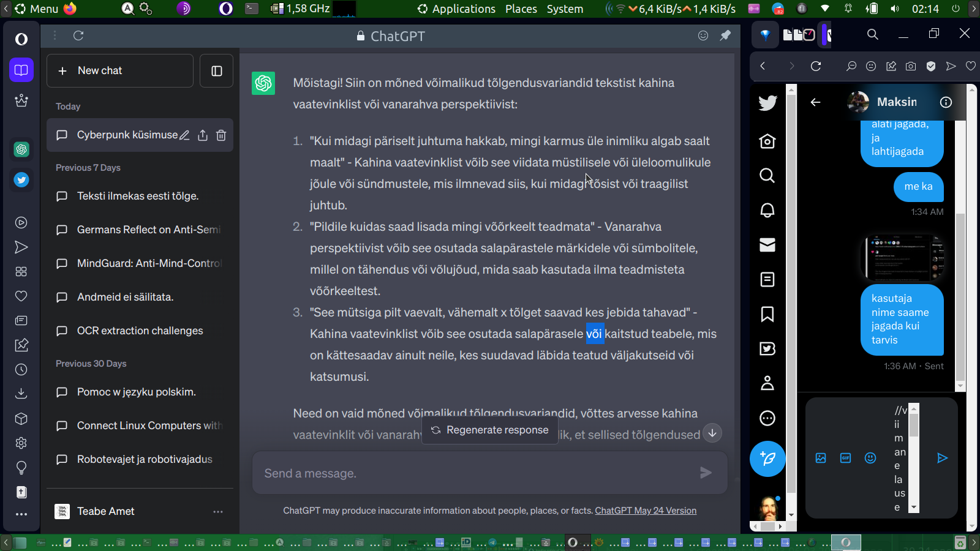Open Twitter Profile icon
Viewport: 980px width, 551px height.
click(767, 383)
